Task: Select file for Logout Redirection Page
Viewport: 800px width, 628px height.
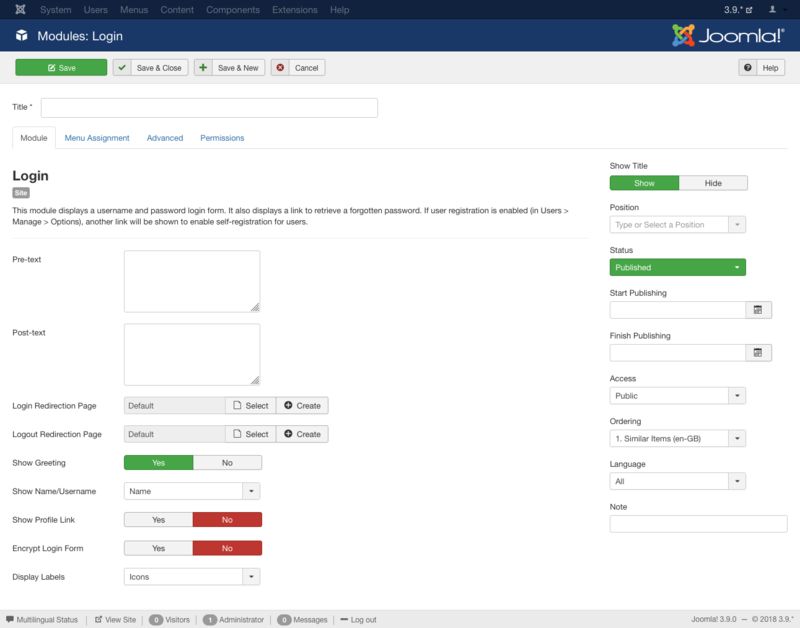Action: (x=250, y=434)
